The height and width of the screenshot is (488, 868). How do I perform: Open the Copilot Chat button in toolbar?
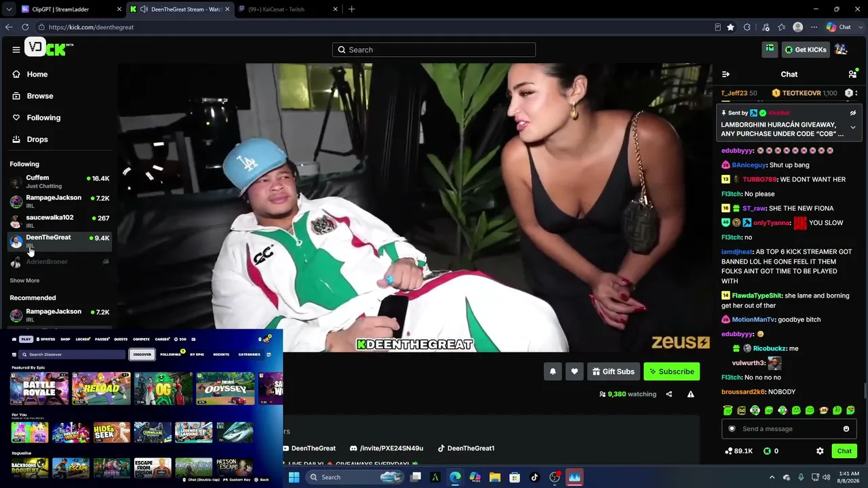click(x=839, y=27)
